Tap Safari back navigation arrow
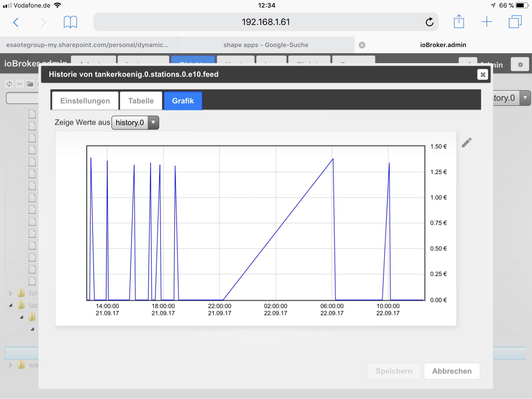This screenshot has width=532, height=399. (x=16, y=22)
